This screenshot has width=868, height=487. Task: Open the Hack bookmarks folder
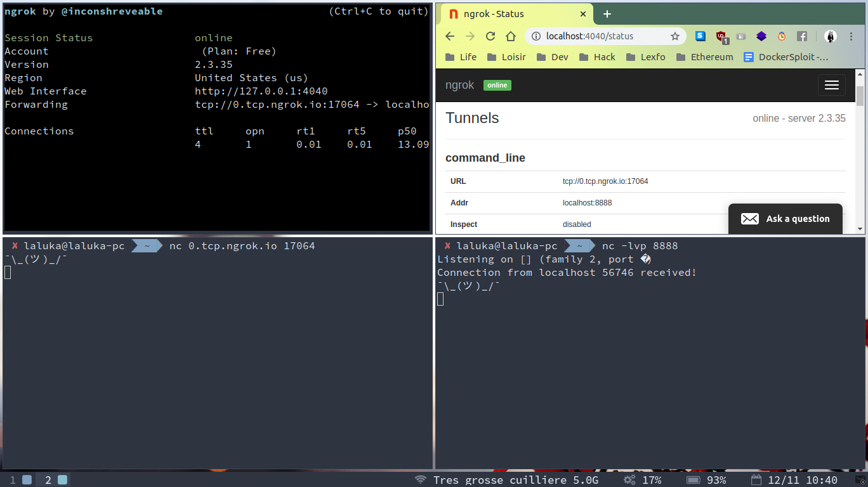[x=597, y=56]
